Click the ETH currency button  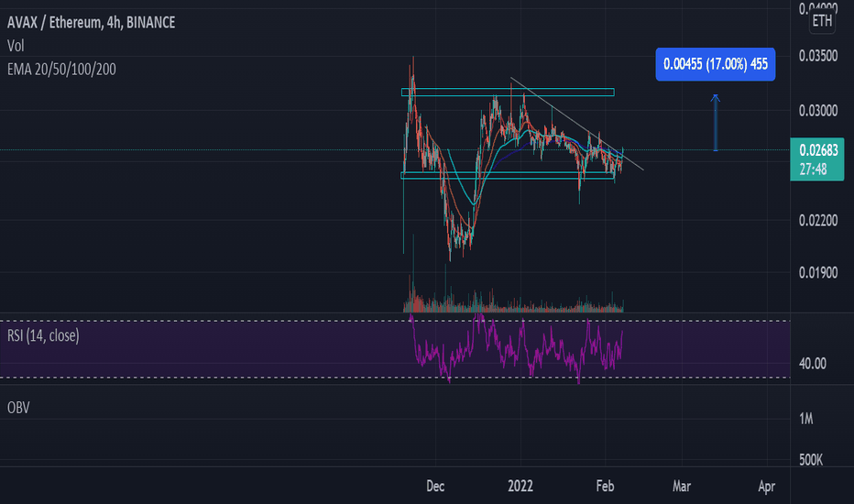(822, 21)
